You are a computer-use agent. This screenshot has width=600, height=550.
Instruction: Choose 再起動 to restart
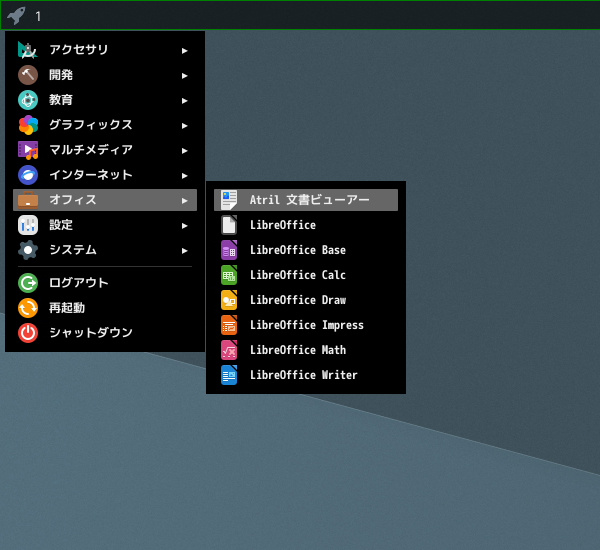point(105,308)
